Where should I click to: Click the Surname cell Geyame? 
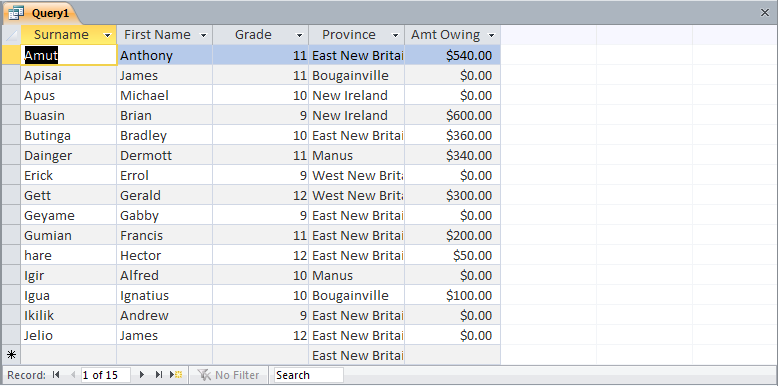click(x=69, y=215)
